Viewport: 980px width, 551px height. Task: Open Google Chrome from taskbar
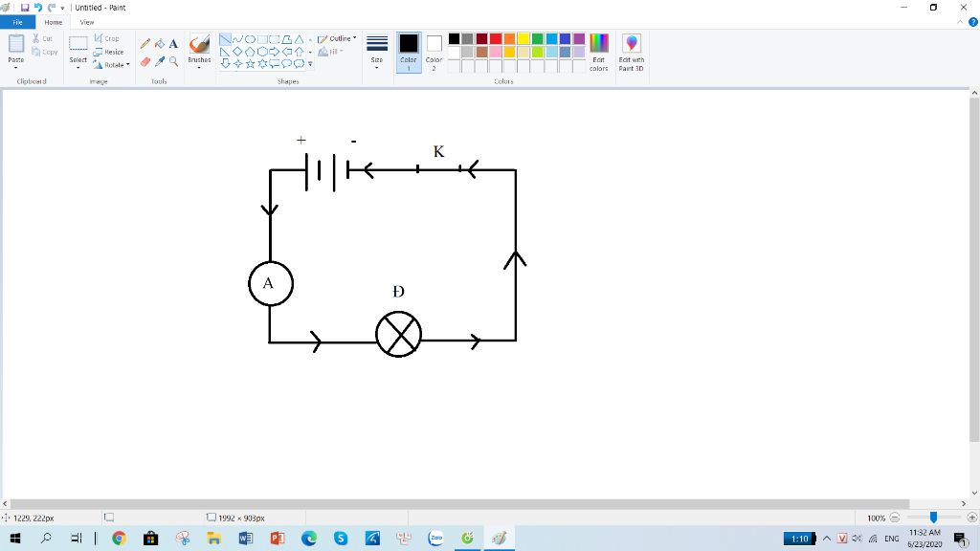pos(119,538)
